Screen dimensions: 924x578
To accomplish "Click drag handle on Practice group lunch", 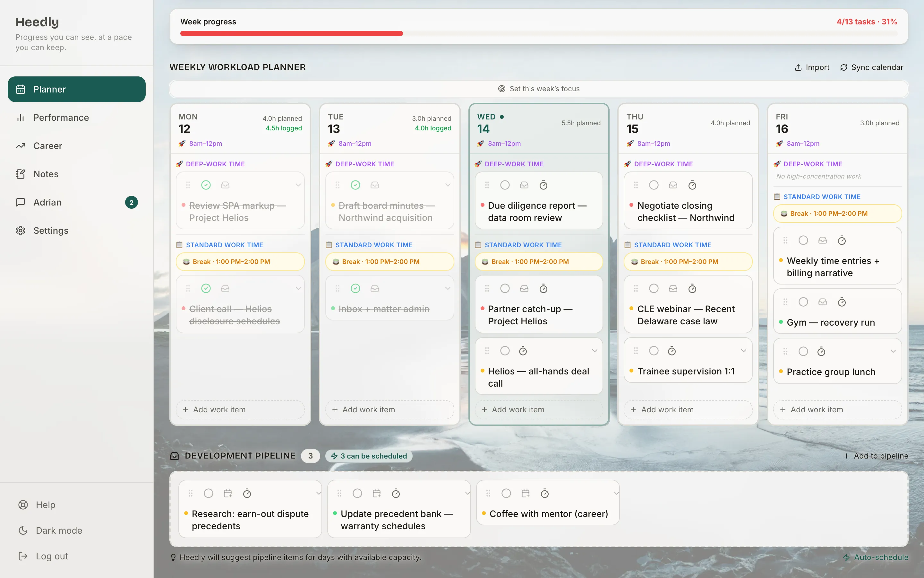I will (x=785, y=352).
